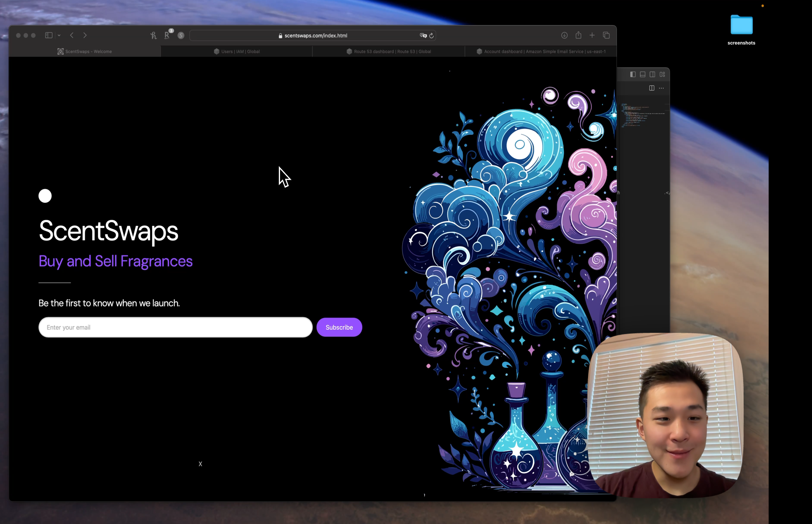This screenshot has width=812, height=524.
Task: Switch to Users | IAM | Global tab
Action: [x=237, y=51]
